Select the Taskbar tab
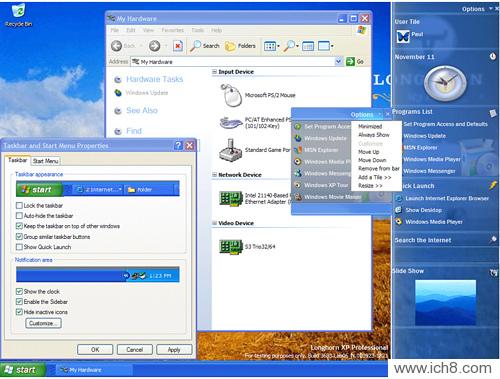Screen dimensions: 500x379 [x=17, y=160]
